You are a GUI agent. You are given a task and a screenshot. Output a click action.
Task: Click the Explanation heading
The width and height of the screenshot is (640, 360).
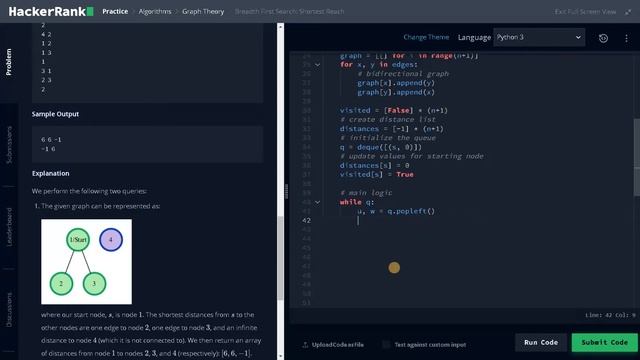51,173
